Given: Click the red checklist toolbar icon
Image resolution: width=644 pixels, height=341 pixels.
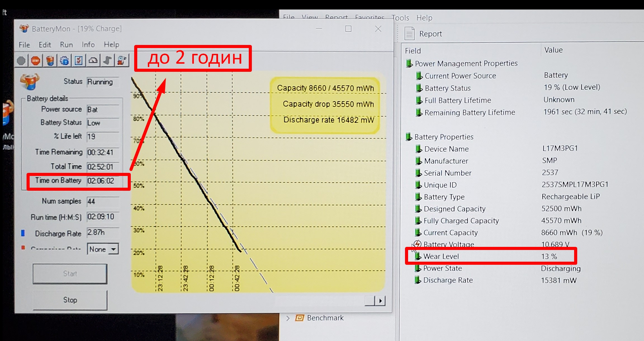Looking at the screenshot, I should pyautogui.click(x=79, y=61).
